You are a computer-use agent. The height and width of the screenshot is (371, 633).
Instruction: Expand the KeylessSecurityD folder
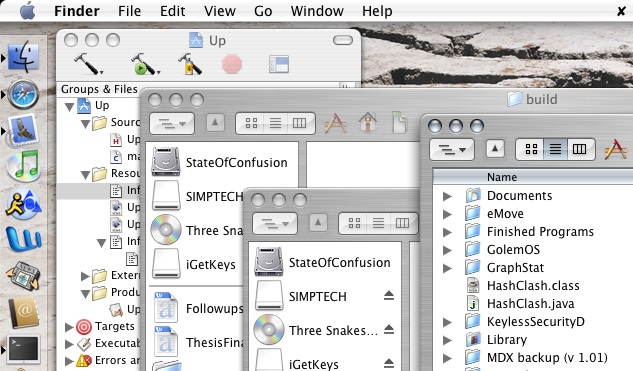(447, 322)
